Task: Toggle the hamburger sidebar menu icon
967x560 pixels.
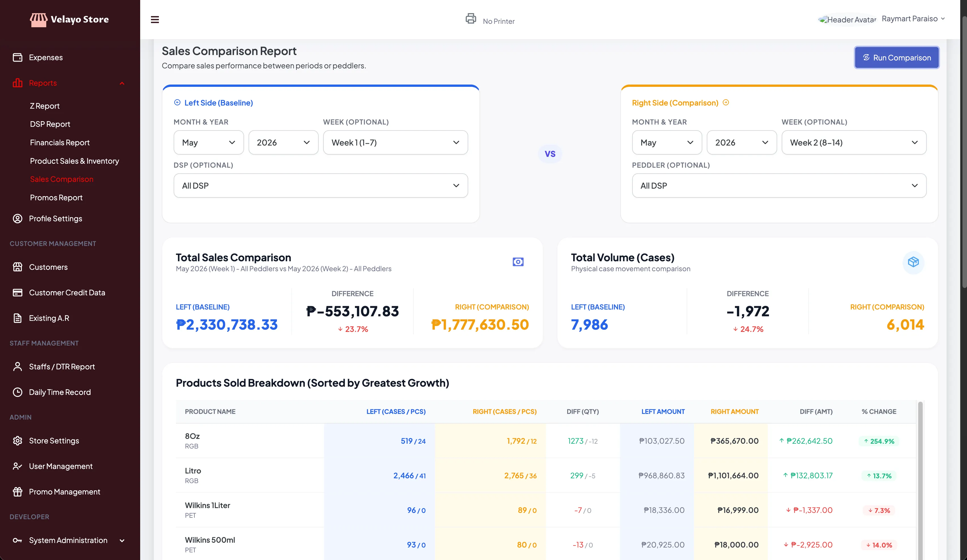Action: tap(155, 20)
